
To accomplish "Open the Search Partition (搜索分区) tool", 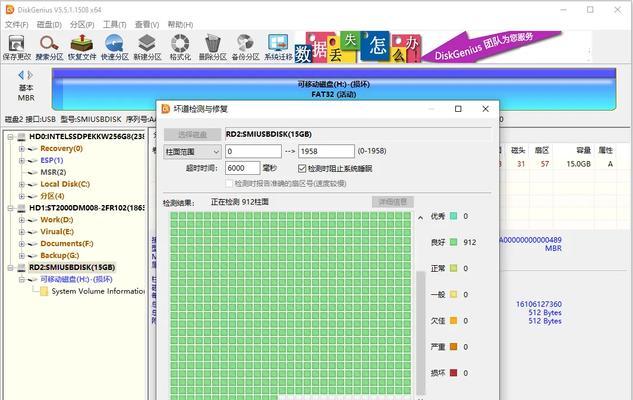I will (x=49, y=47).
